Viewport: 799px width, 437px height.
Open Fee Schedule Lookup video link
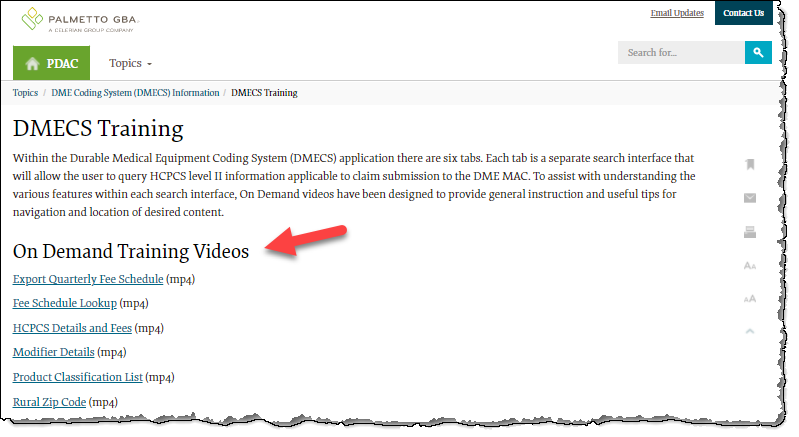coord(65,303)
